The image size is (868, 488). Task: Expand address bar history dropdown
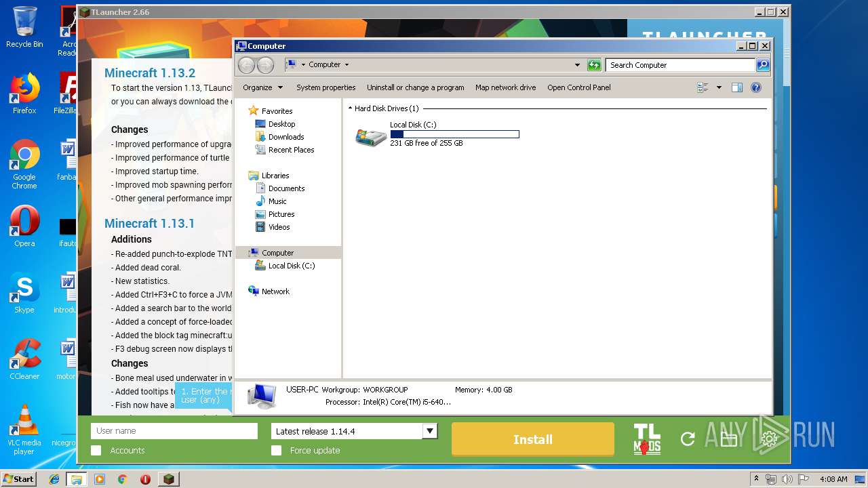coord(577,65)
